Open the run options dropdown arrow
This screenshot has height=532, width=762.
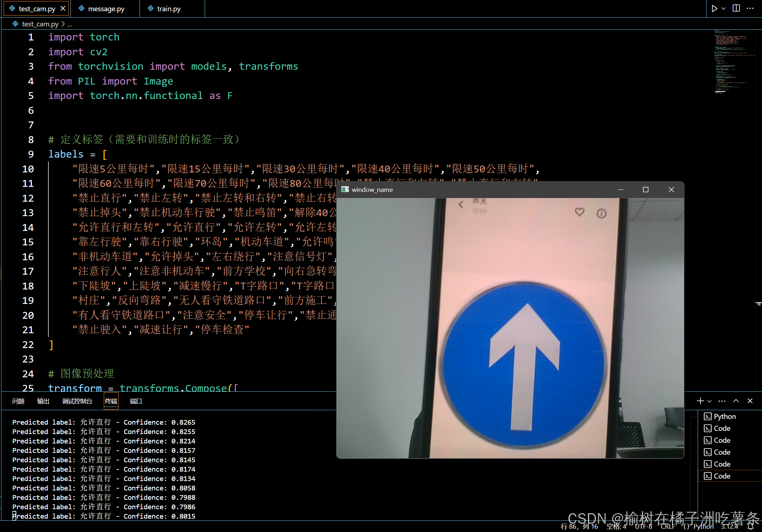[724, 9]
